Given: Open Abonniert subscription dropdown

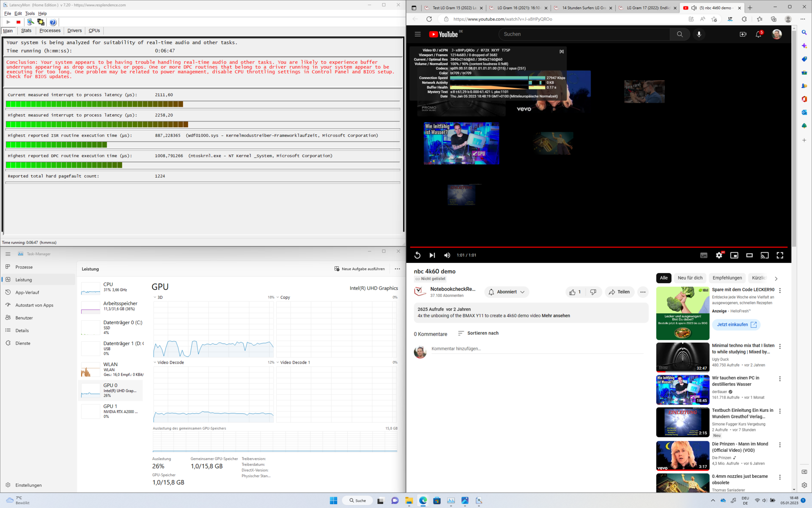Looking at the screenshot, I should pyautogui.click(x=507, y=292).
